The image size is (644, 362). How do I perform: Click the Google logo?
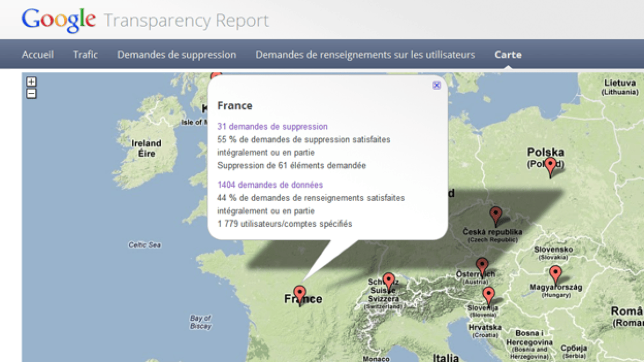pos(58,20)
